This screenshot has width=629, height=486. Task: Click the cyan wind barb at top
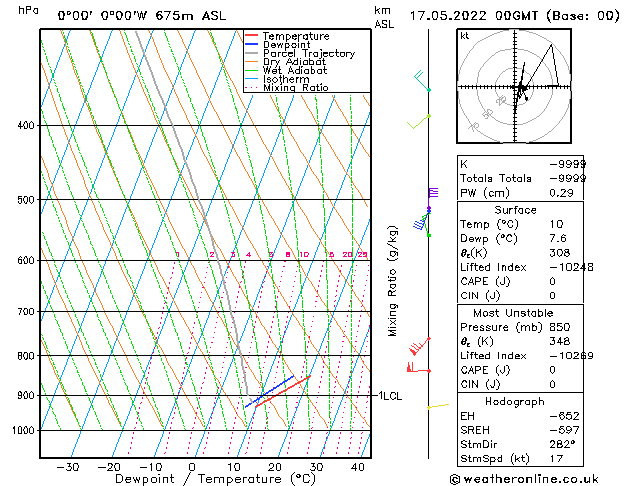(421, 80)
